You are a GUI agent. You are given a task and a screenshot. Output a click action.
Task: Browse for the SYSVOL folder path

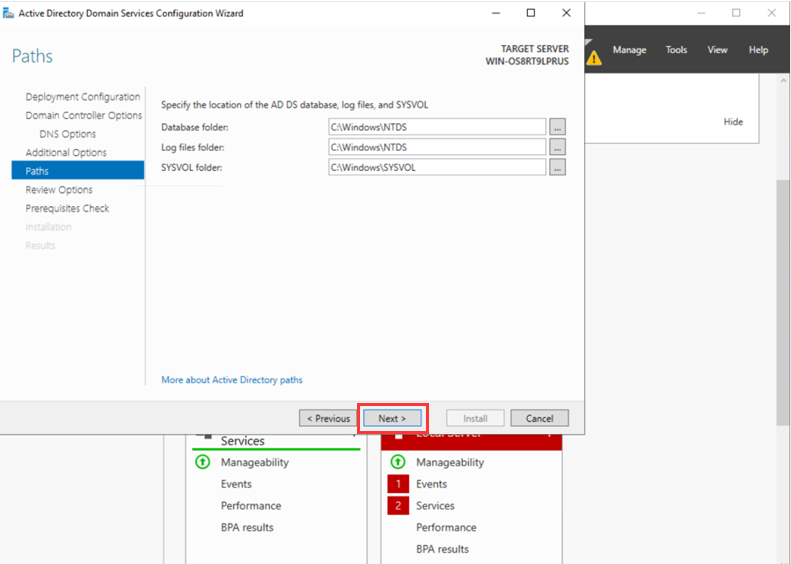[557, 167]
